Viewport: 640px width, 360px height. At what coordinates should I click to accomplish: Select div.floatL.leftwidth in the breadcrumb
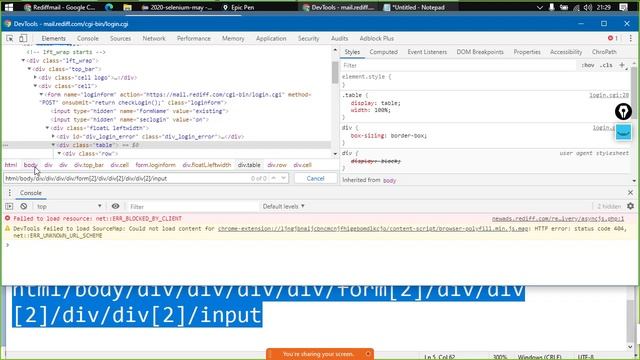pyautogui.click(x=207, y=165)
